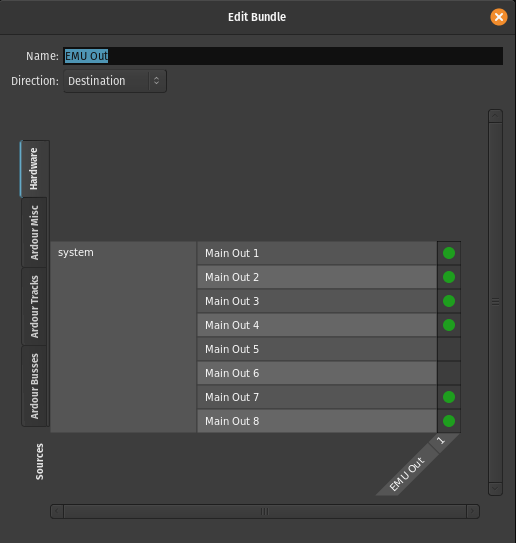Toggle connection for Main Out 8

click(x=449, y=421)
